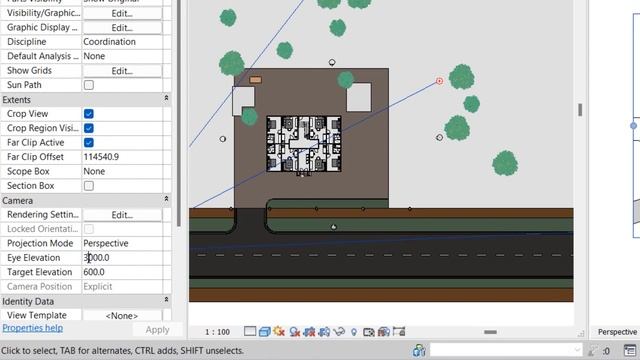640x360 pixels.
Task: Click the Show Crop Region icon
Action: click(324, 332)
